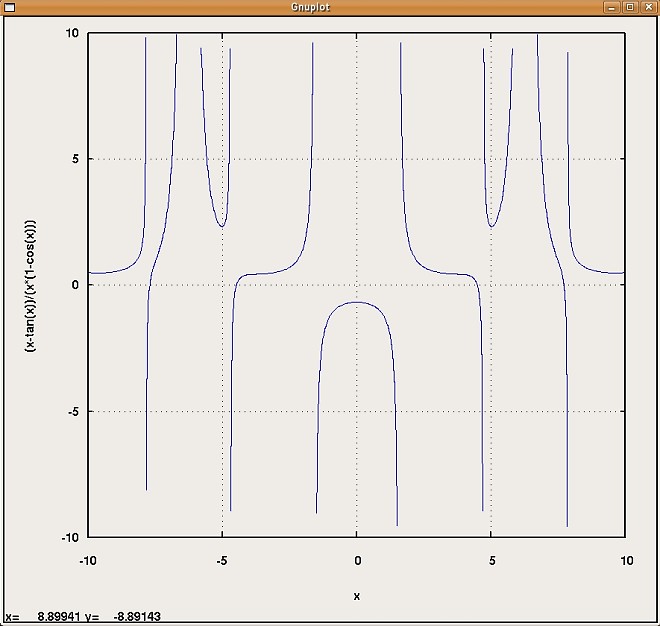Screen dimensions: 660x626
Task: Close the Gnuplot window
Action: (649, 7)
